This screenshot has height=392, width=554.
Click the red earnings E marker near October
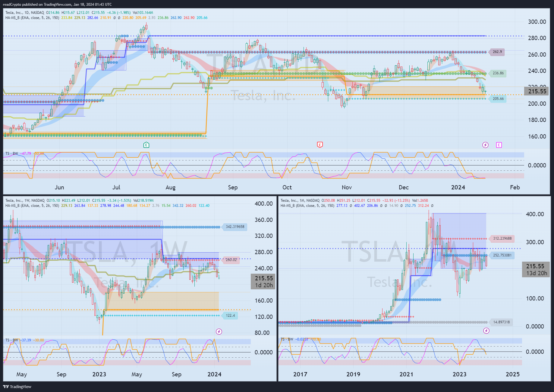(320, 145)
